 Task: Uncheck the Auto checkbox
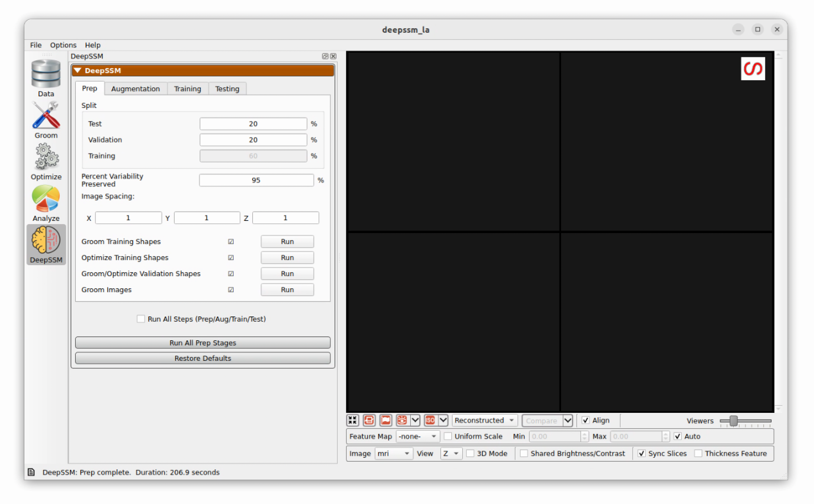(x=678, y=436)
